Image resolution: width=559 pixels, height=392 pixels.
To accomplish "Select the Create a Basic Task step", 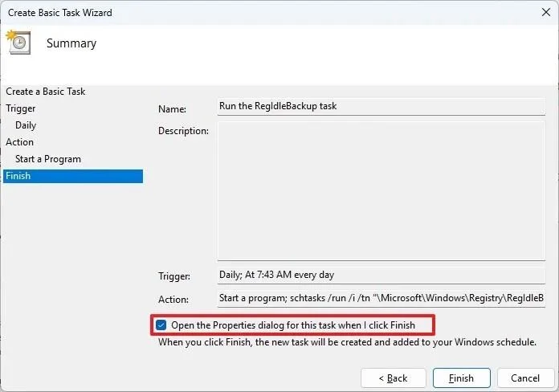I will click(46, 92).
